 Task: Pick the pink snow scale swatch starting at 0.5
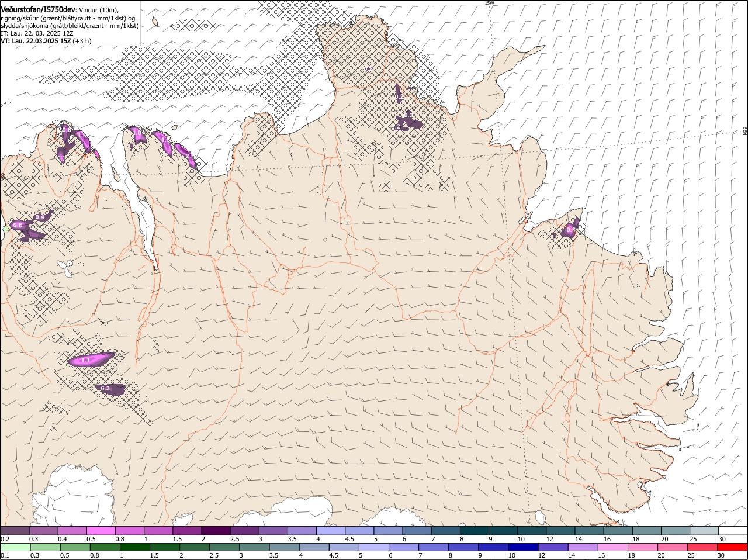click(x=101, y=531)
